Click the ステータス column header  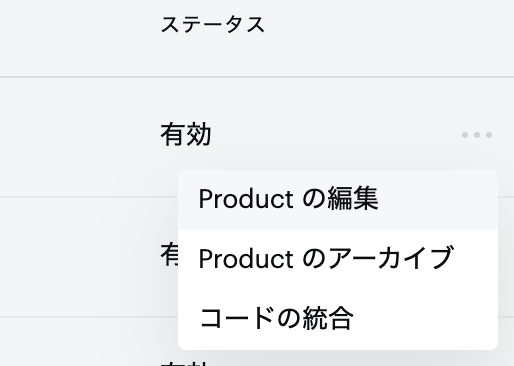(x=213, y=25)
